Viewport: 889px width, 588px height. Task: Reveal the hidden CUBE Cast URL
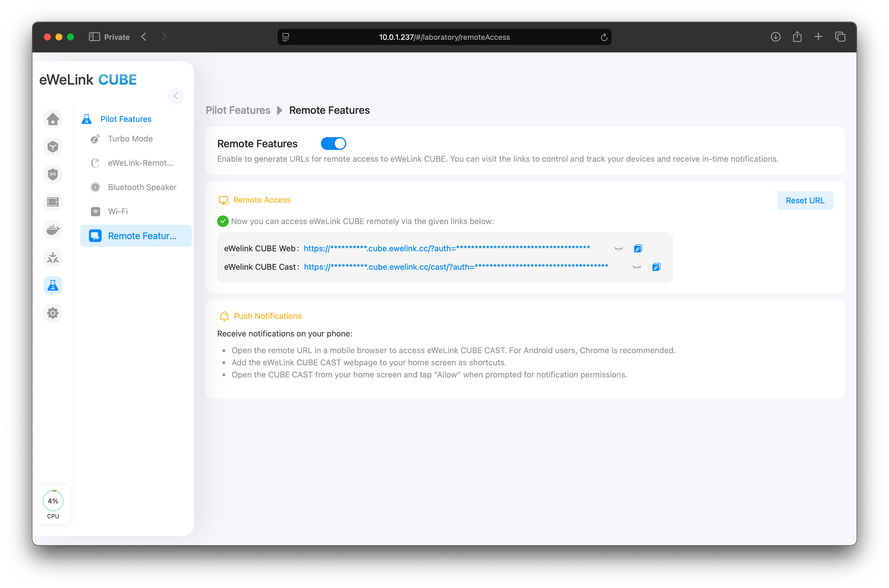point(637,267)
